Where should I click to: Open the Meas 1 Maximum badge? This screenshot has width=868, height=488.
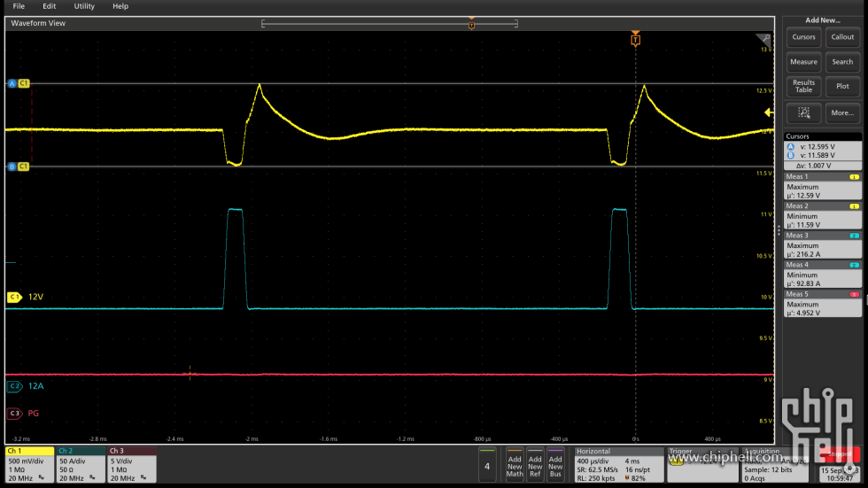point(822,186)
